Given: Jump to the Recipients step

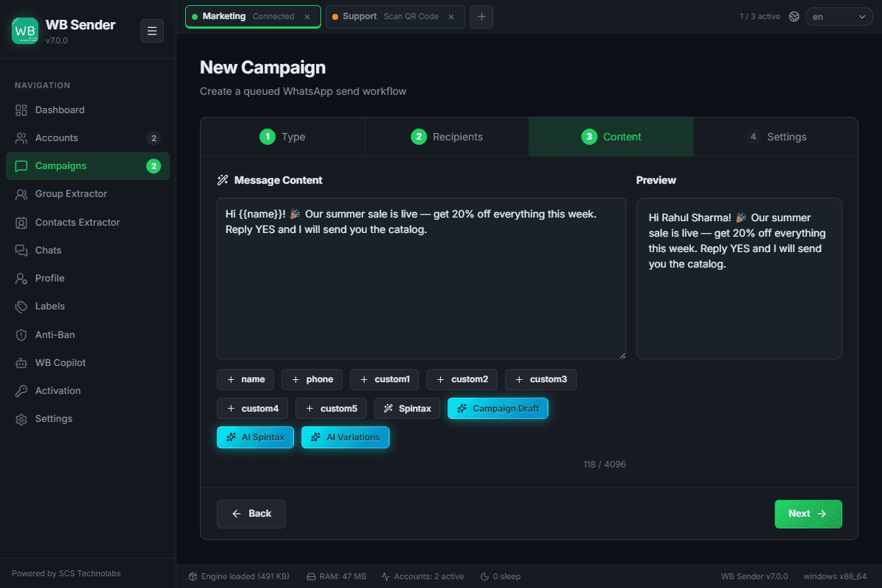Looking at the screenshot, I should pos(447,137).
